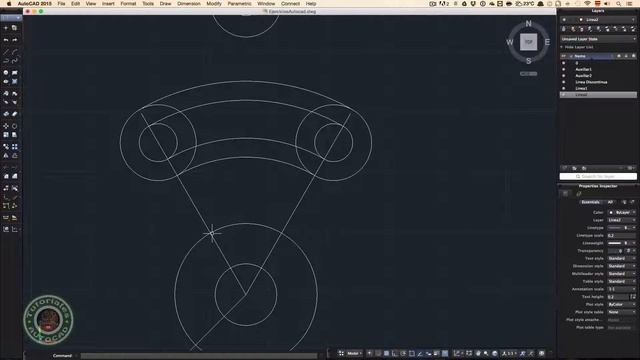Open the Linetype dropdown
Image resolution: width=640 pixels, height=360 pixels.
point(622,228)
